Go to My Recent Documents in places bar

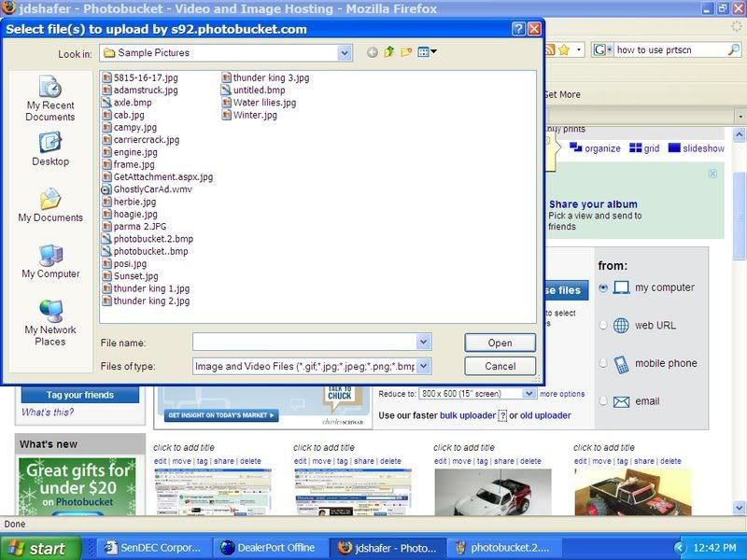[x=50, y=99]
